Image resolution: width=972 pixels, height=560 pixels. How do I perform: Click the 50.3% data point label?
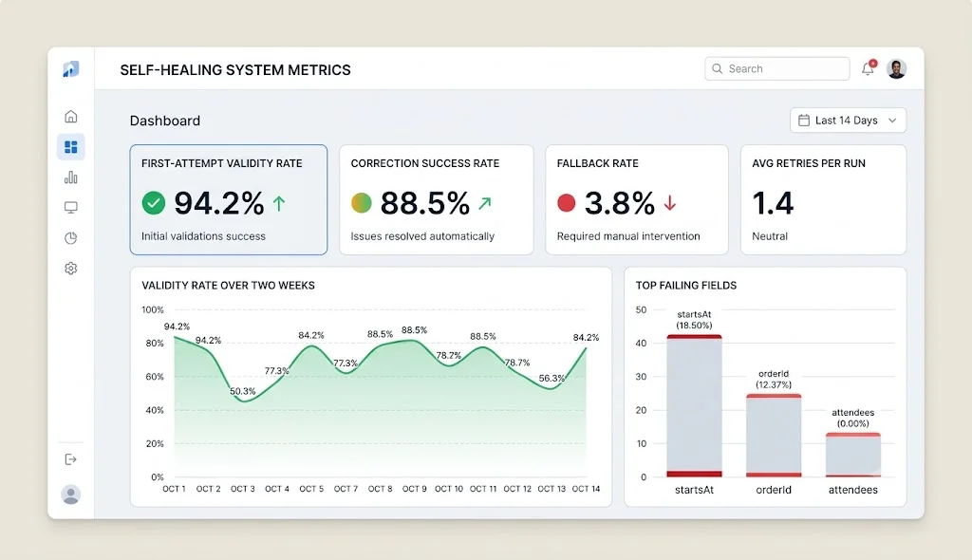pos(242,391)
